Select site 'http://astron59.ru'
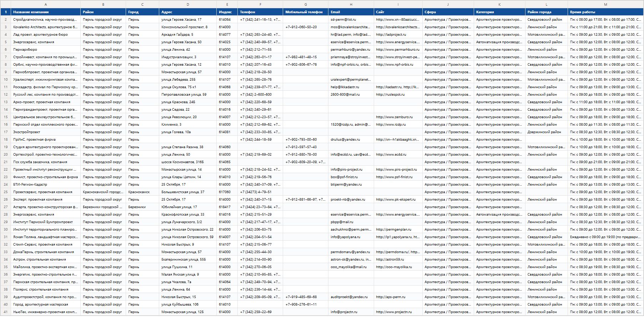644x322 pixels. (398, 259)
